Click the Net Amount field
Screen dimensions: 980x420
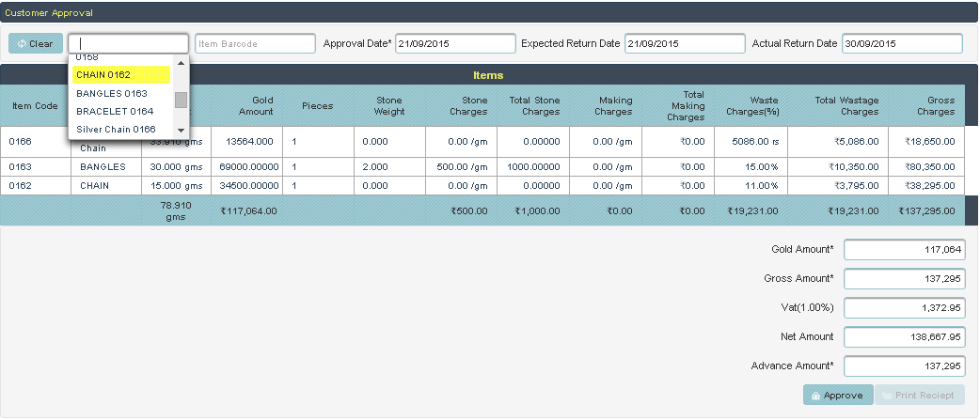[904, 336]
